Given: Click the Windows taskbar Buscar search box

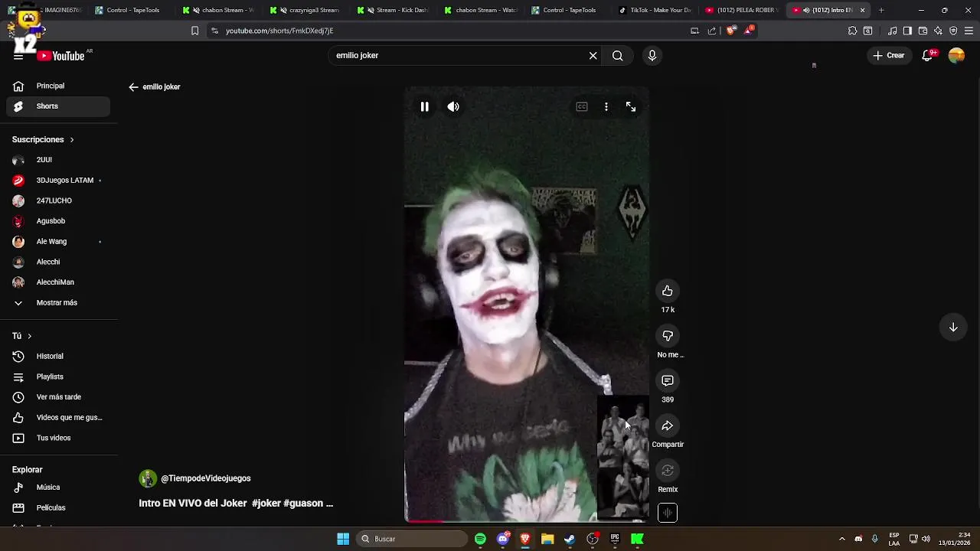Looking at the screenshot, I should [413, 539].
